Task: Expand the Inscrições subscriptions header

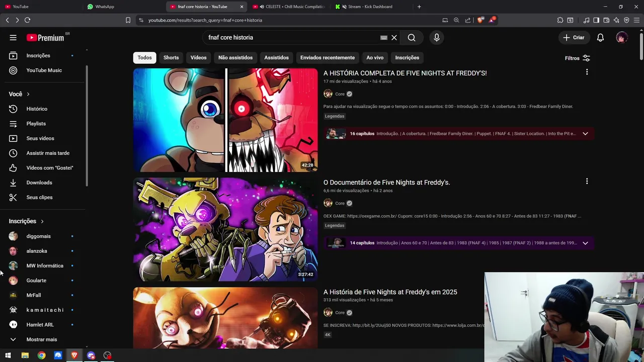Action: [x=26, y=221]
